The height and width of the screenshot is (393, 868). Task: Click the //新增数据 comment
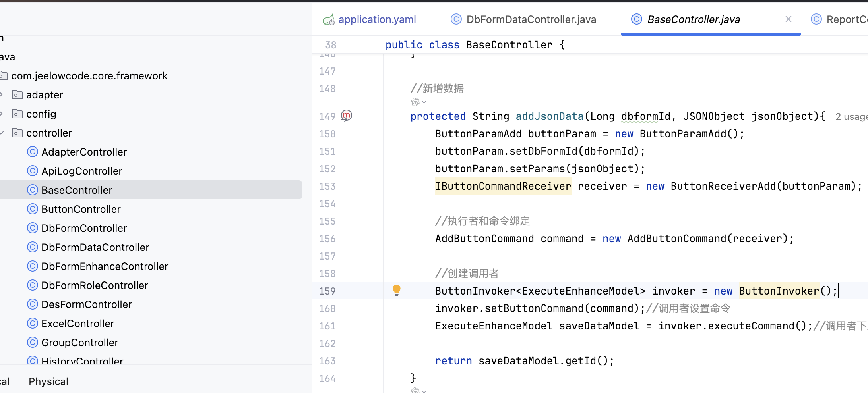pyautogui.click(x=437, y=89)
